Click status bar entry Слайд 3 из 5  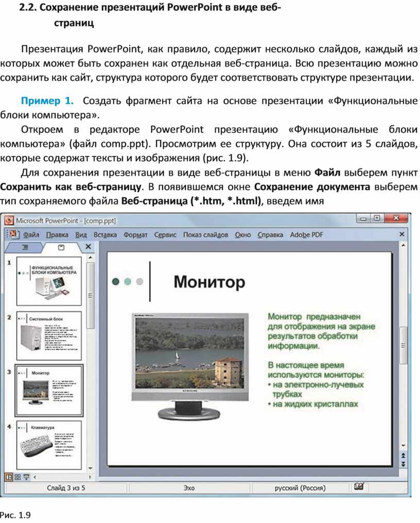(66, 487)
